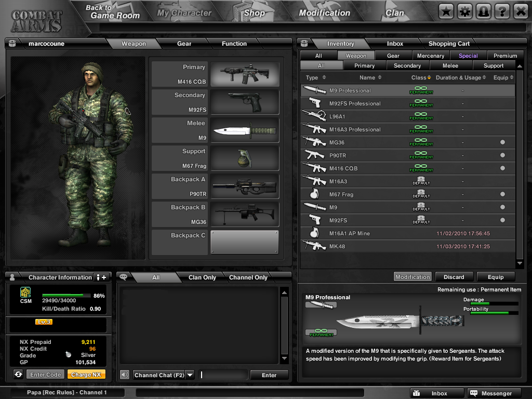The width and height of the screenshot is (532, 399).
Task: Toggle the equip dot for P90TR
Action: click(502, 155)
